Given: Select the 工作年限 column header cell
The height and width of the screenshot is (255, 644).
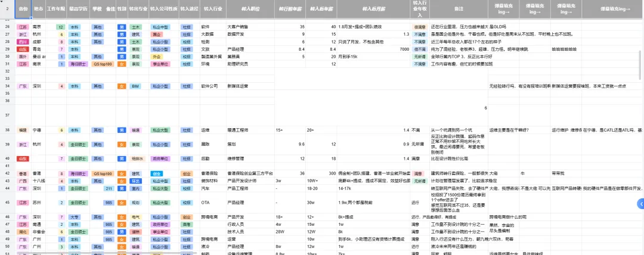Looking at the screenshot, I should point(56,8).
